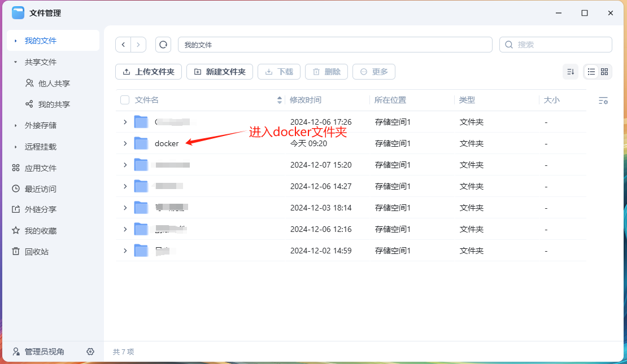Open 回收站 in the sidebar
627x364 pixels.
coord(37,252)
